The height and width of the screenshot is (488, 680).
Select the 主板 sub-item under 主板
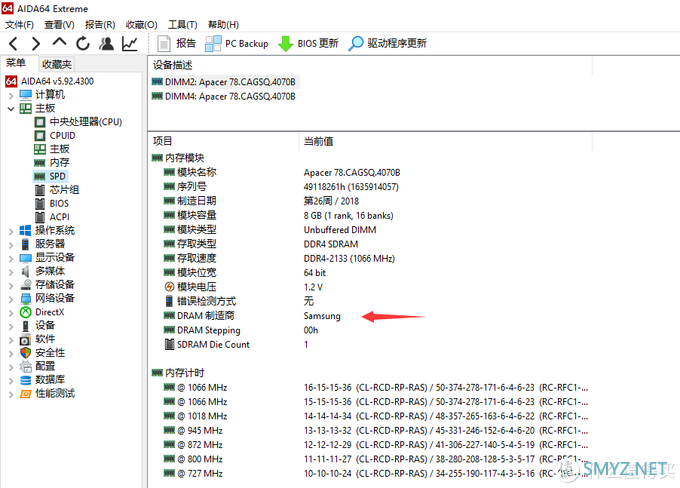59,149
